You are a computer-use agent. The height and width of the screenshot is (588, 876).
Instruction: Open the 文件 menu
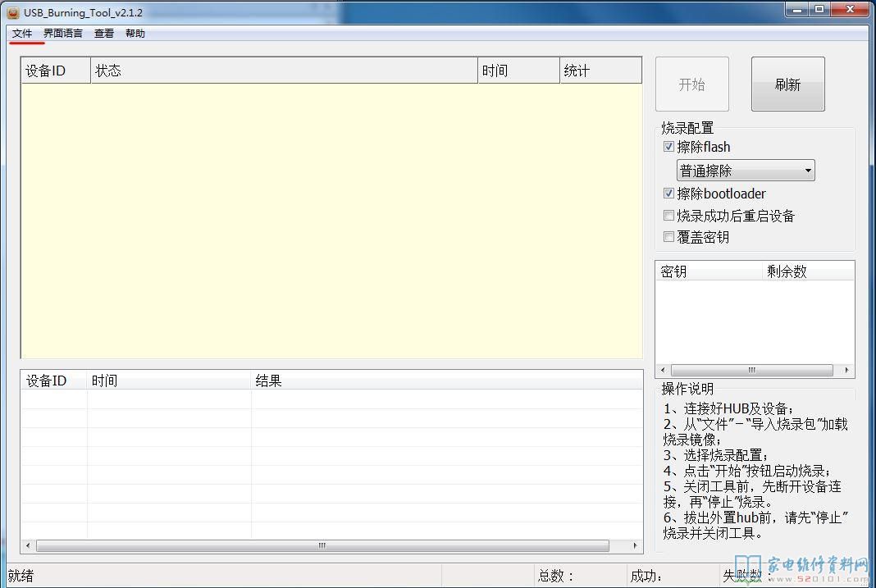[x=22, y=34]
